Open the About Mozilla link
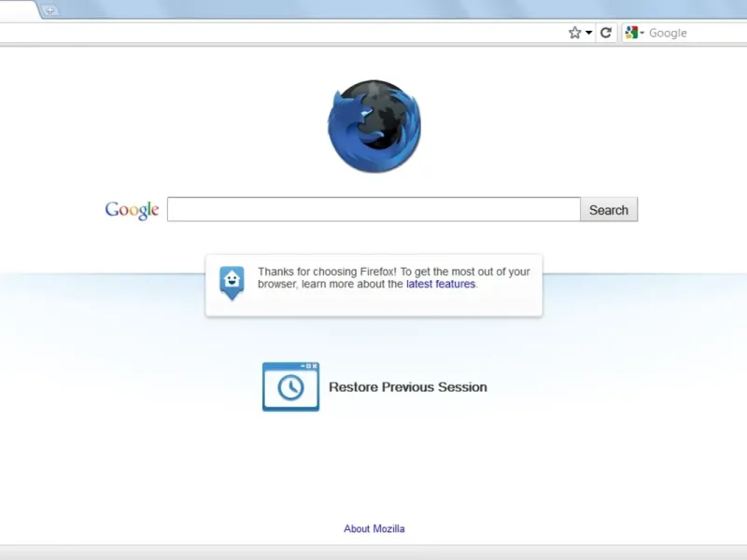Screen dimensions: 747x560 (x=374, y=528)
